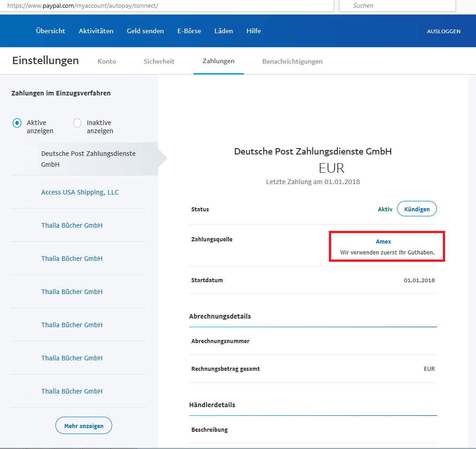Select the large EUR amount under the merchant title

(x=332, y=168)
